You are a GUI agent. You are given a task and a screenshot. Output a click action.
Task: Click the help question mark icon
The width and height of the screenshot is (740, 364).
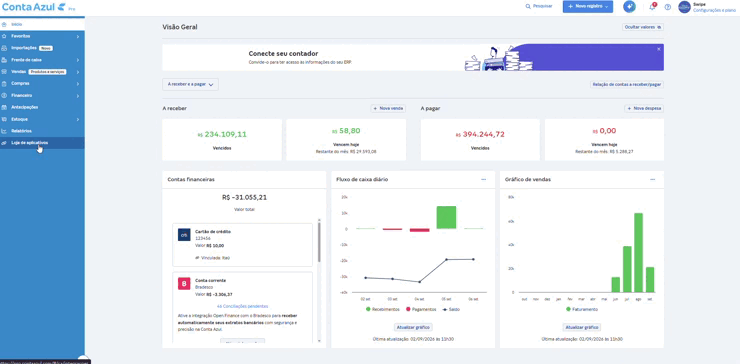tap(667, 7)
